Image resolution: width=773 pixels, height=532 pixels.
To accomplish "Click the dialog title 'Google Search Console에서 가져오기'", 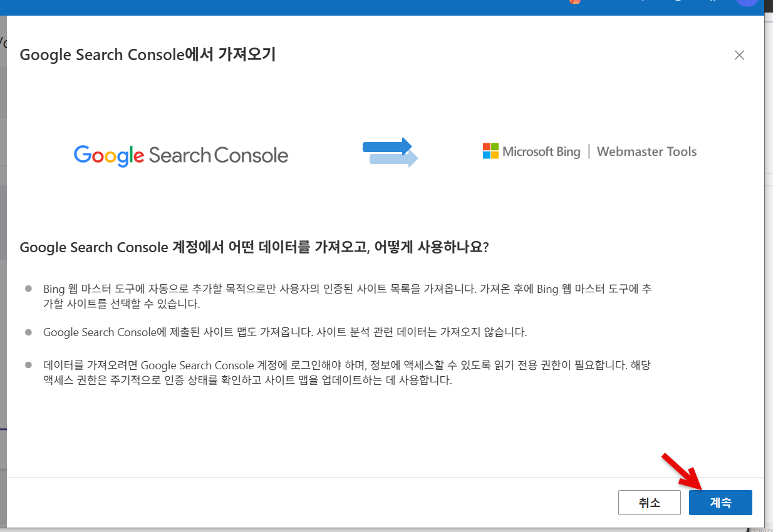I will pos(148,54).
